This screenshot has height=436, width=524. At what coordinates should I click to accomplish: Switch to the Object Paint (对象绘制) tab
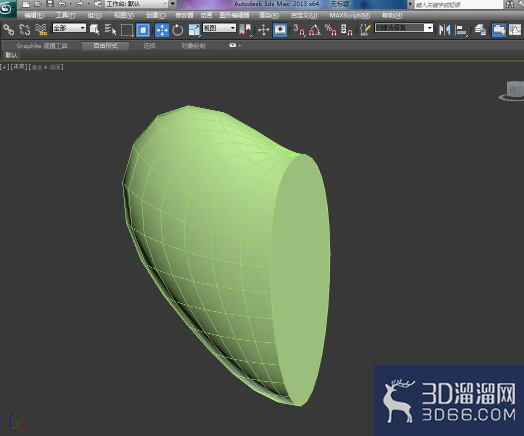click(193, 46)
